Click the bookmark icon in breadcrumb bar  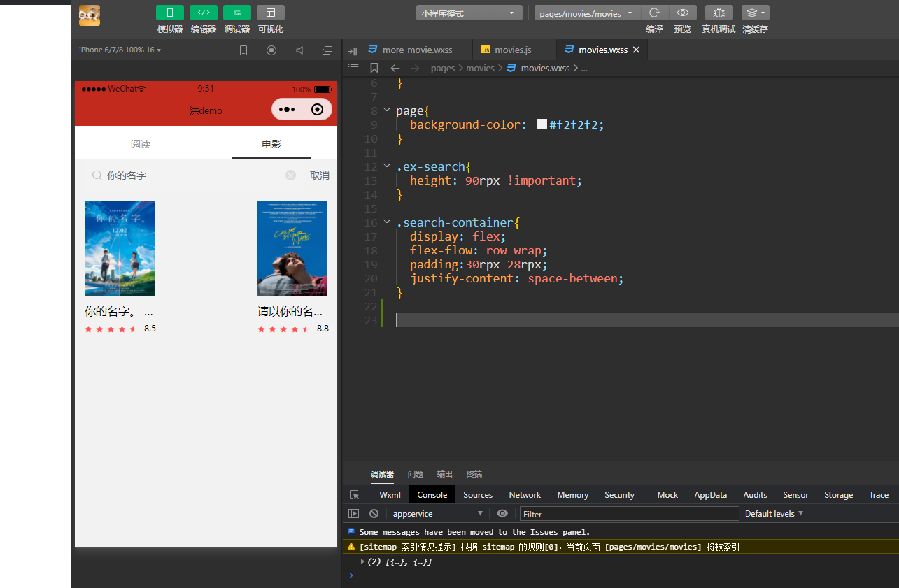pos(374,68)
